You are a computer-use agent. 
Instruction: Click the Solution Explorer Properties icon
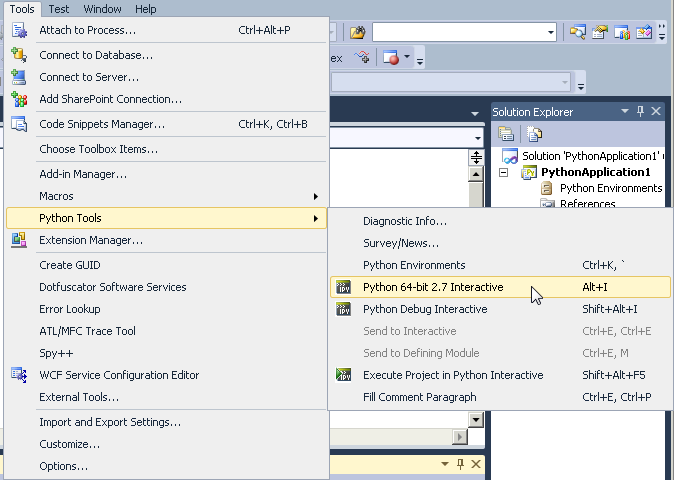click(506, 134)
